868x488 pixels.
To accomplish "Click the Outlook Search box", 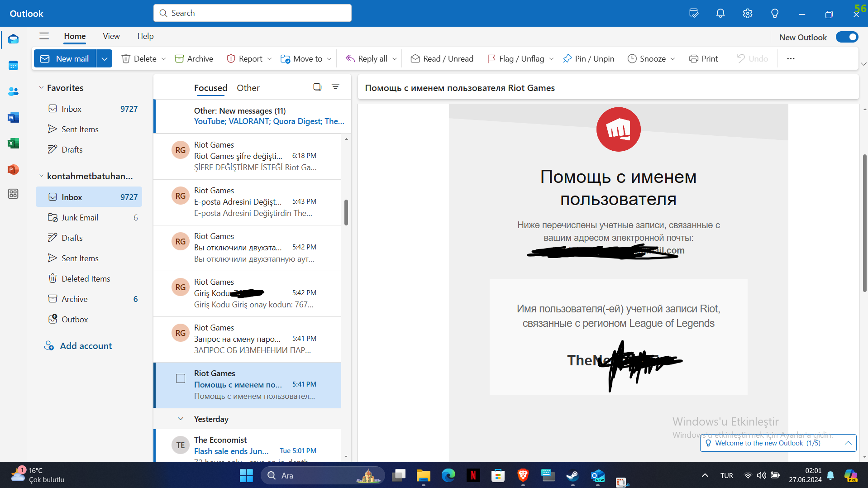I will (x=253, y=13).
